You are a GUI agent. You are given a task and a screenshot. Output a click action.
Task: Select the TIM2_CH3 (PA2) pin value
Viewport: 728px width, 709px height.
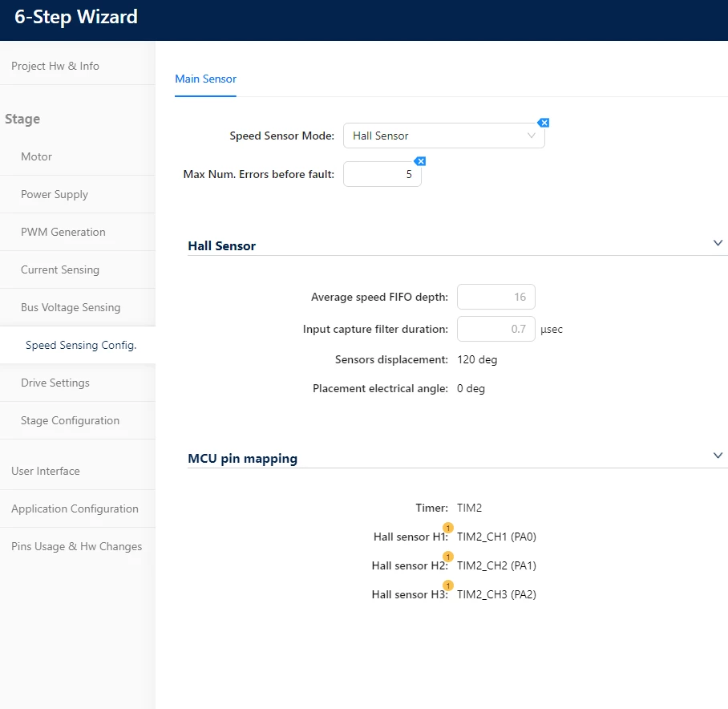coord(496,594)
